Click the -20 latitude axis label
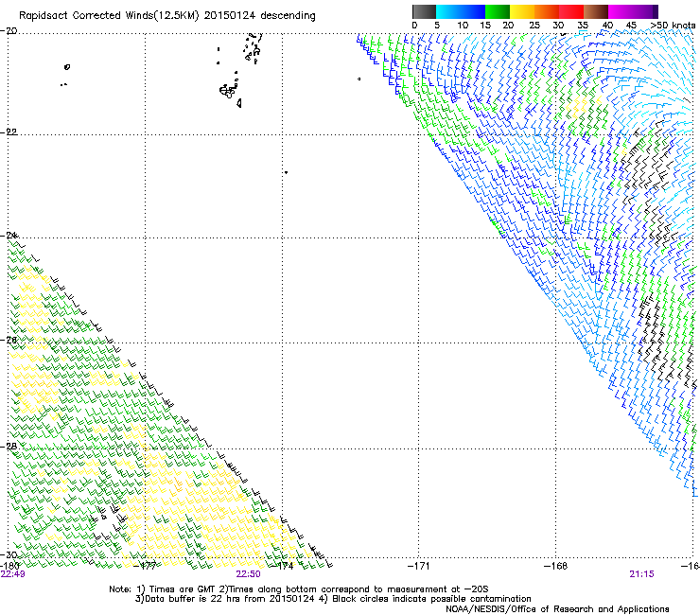This screenshot has height=615, width=700. (9, 31)
